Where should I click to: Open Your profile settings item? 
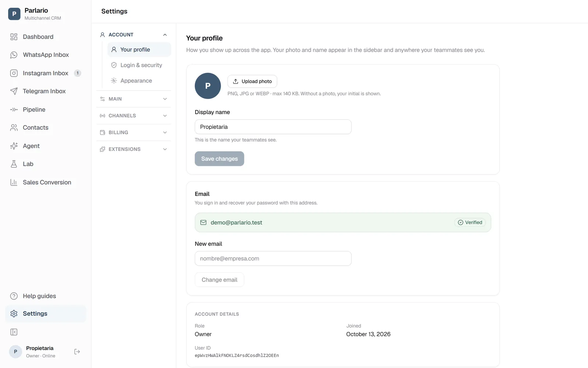pos(139,50)
